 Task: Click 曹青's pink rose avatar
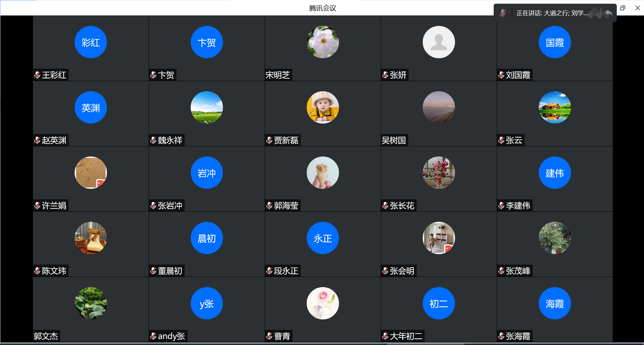pos(323,303)
